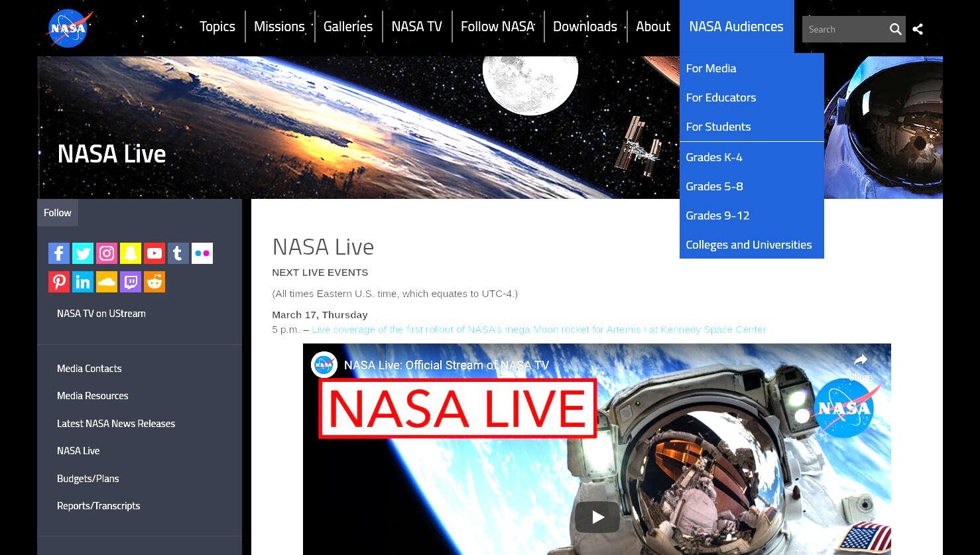This screenshot has height=555, width=980.
Task: Open Latest NASA News Releases link
Action: (x=116, y=424)
